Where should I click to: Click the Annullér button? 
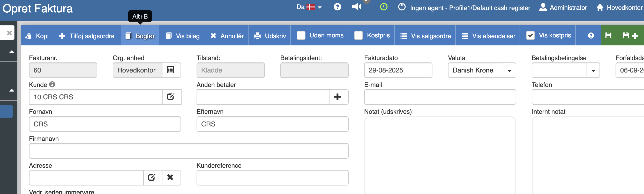227,36
